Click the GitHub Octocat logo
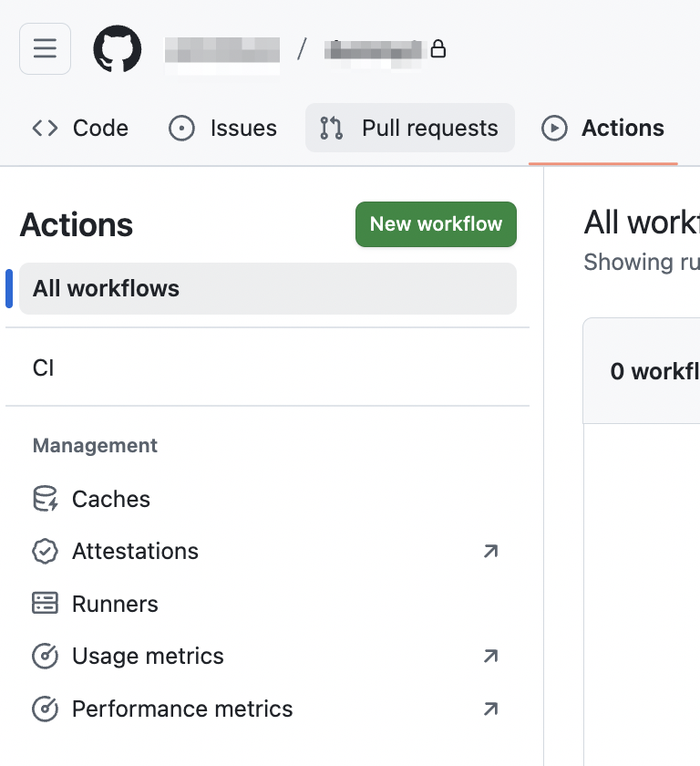Image resolution: width=700 pixels, height=766 pixels. pos(118,48)
